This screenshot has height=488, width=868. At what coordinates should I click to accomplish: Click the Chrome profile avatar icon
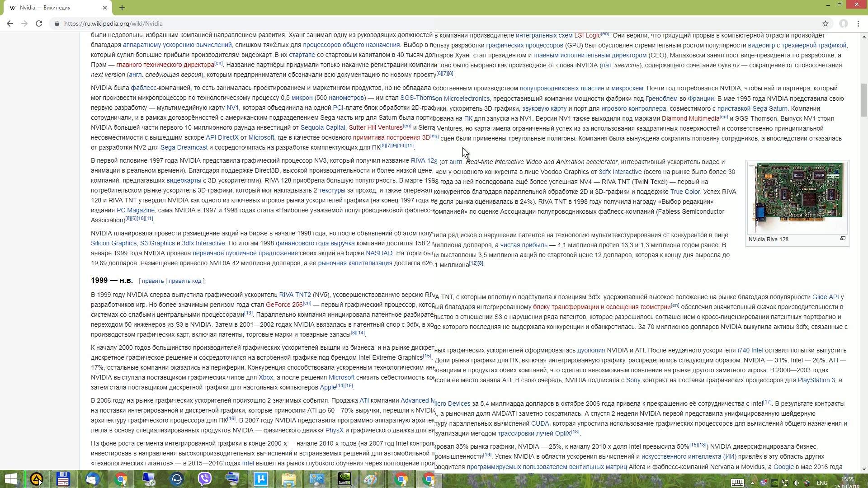tap(844, 23)
